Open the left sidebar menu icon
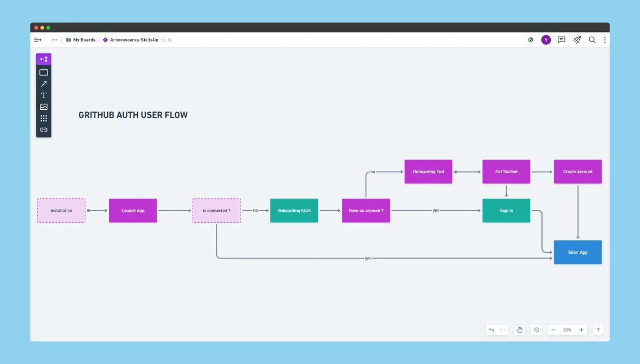The height and width of the screenshot is (364, 640). (37, 40)
